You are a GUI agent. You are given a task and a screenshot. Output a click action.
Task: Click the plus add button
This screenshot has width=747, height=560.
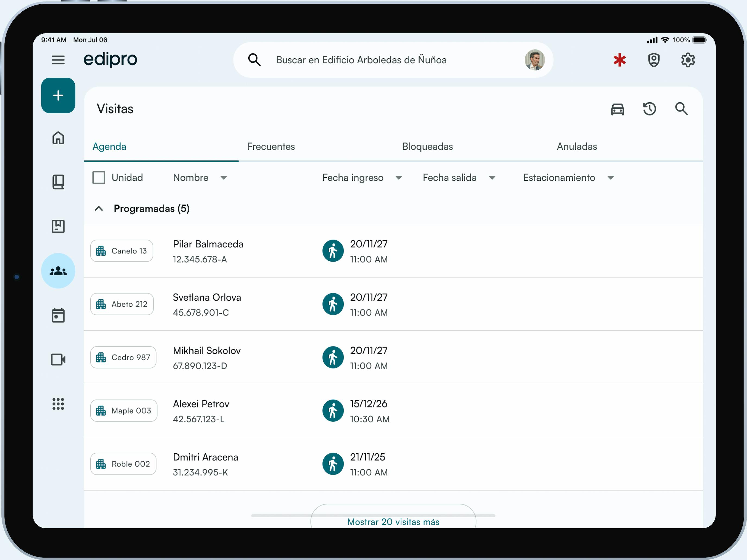pos(58,96)
